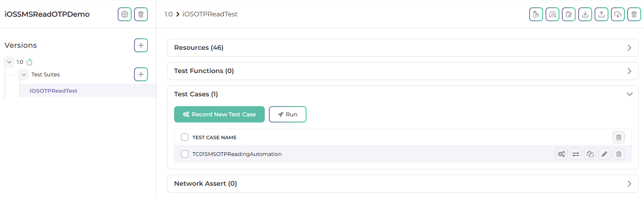Screen dimensions: 644x198
Task: Duplicate the TC01SMSOTPReadingAutomation test case
Action: pyautogui.click(x=590, y=154)
